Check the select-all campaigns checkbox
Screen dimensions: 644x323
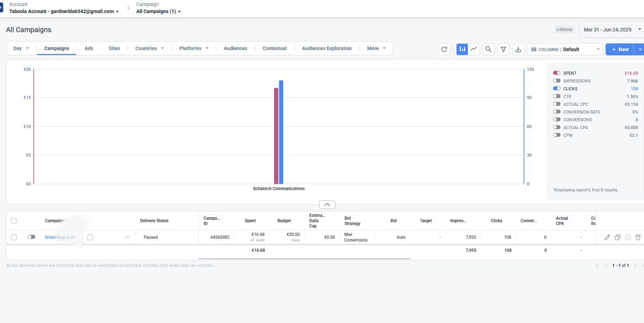pyautogui.click(x=14, y=220)
